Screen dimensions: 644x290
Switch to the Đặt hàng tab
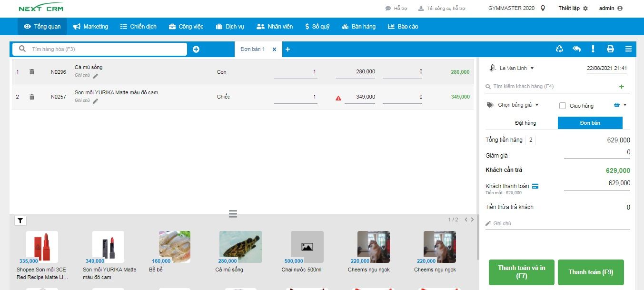[525, 123]
